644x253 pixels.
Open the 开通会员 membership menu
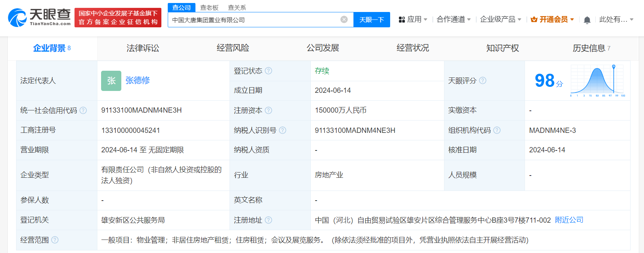552,19
